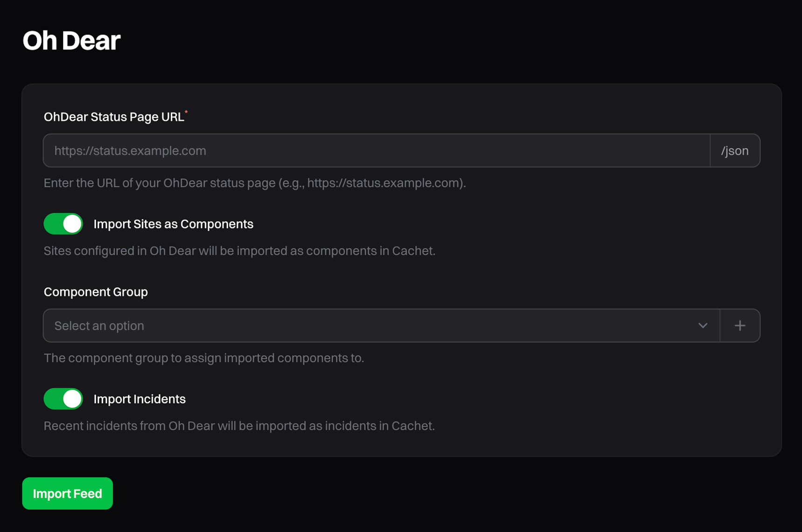
Task: Click the green Import Feed action control
Action: tap(67, 493)
